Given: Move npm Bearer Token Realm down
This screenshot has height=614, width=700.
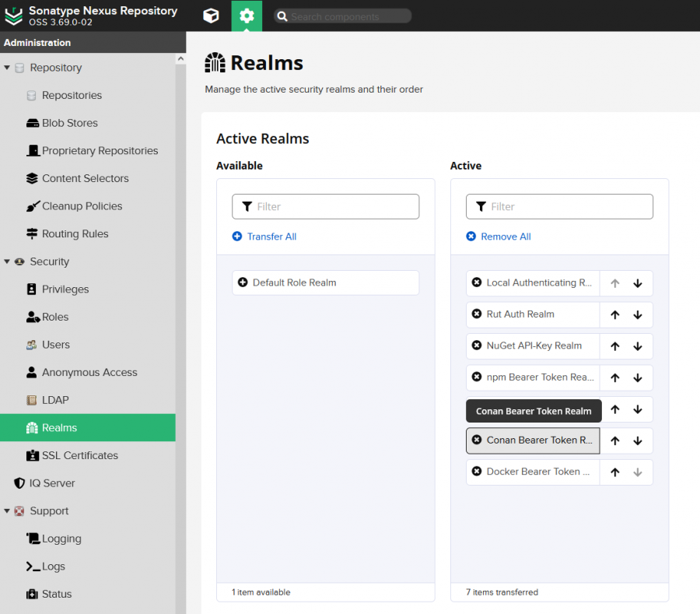Looking at the screenshot, I should 638,377.
